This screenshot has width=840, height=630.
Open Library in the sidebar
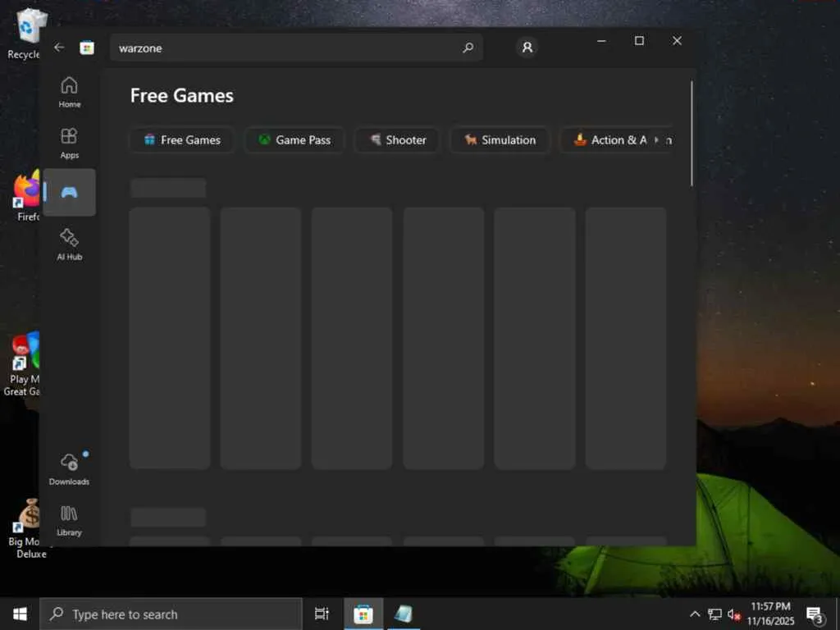tap(70, 520)
